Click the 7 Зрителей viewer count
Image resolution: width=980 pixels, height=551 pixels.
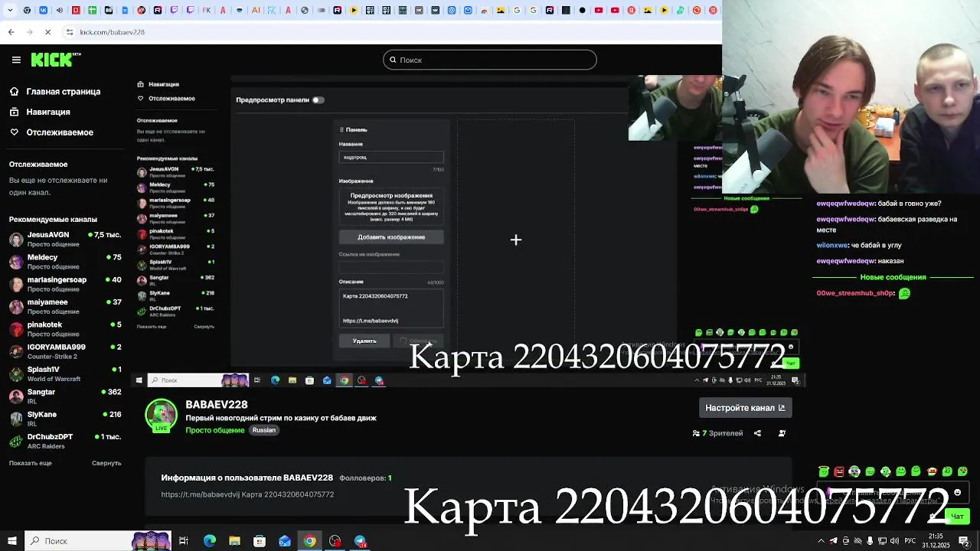point(718,433)
